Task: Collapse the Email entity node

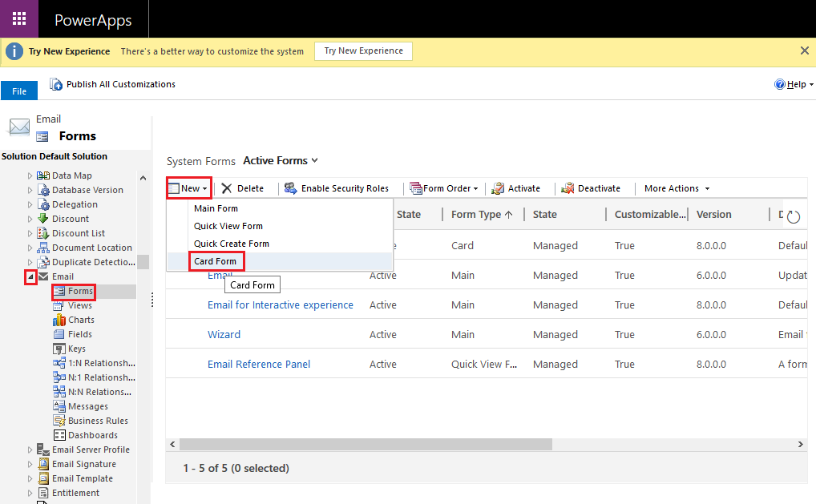Action: point(30,276)
